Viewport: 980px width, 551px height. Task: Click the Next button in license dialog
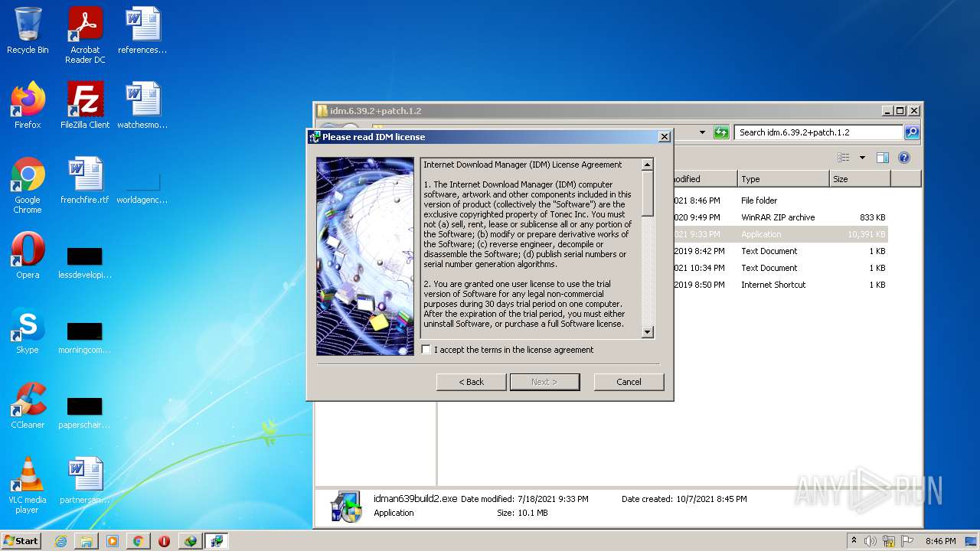tap(544, 382)
